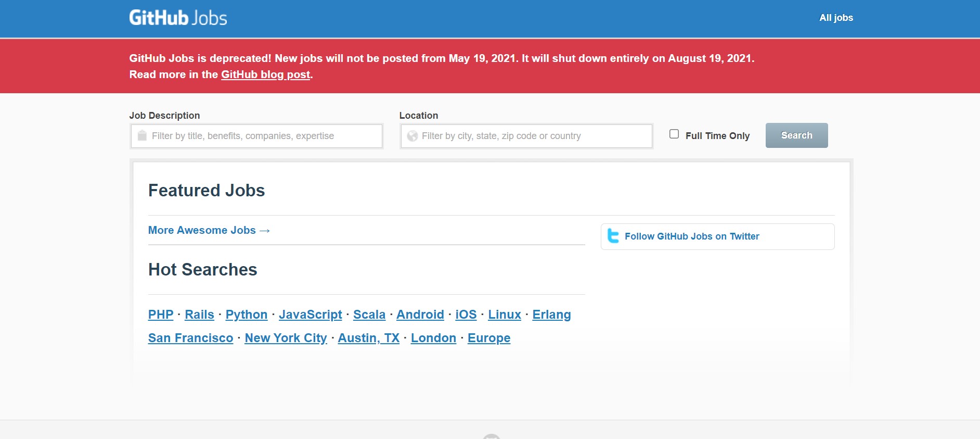
Task: Browse jobs in London
Action: [x=433, y=338]
